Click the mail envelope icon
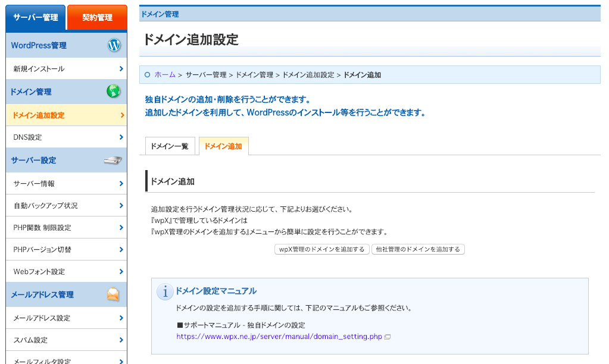The width and height of the screenshot is (609, 364). 113,294
